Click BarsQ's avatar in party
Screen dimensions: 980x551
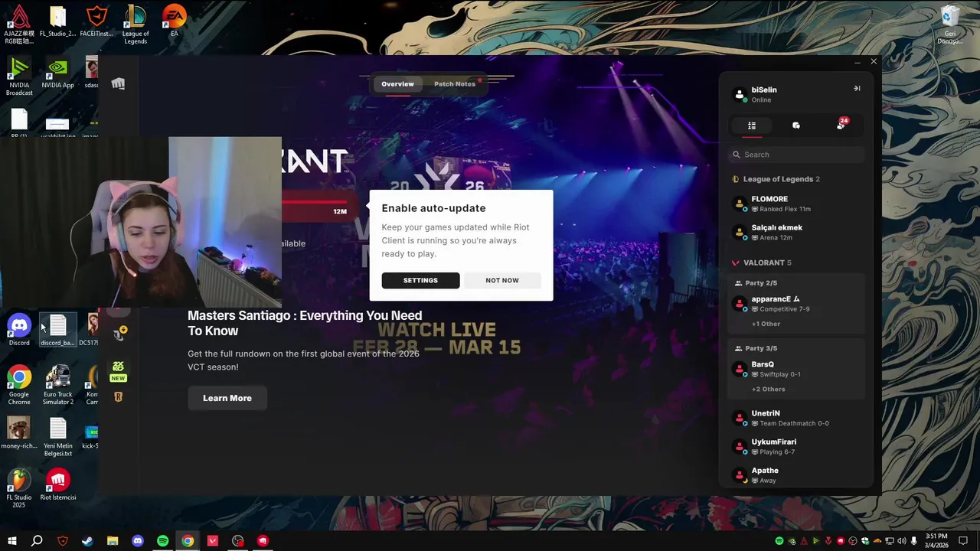[x=740, y=369]
